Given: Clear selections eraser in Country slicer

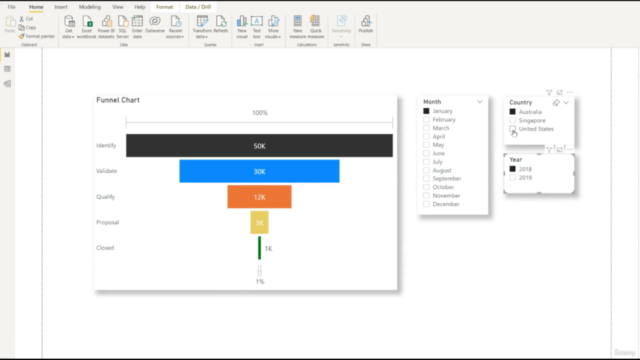Looking at the screenshot, I should coord(556,102).
